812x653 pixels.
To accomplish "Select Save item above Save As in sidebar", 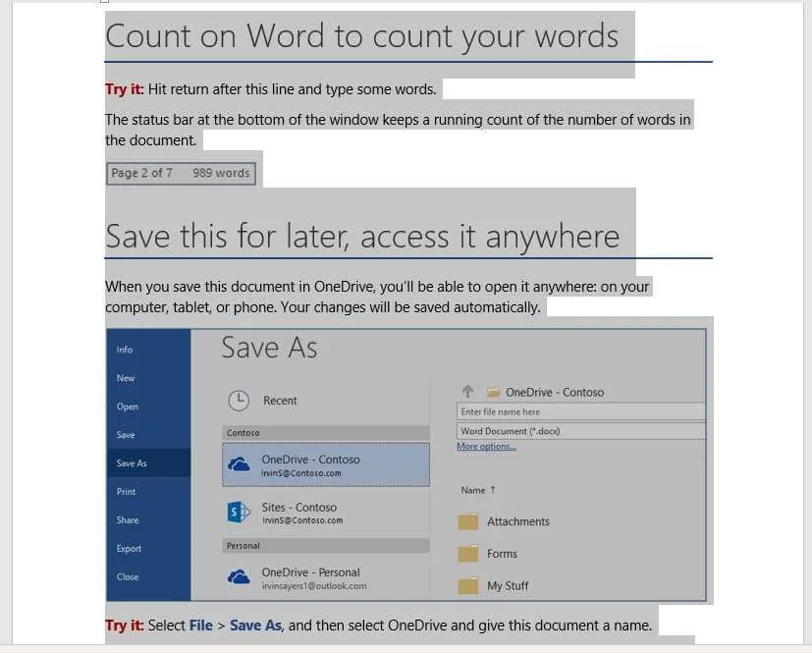I will coord(126,434).
